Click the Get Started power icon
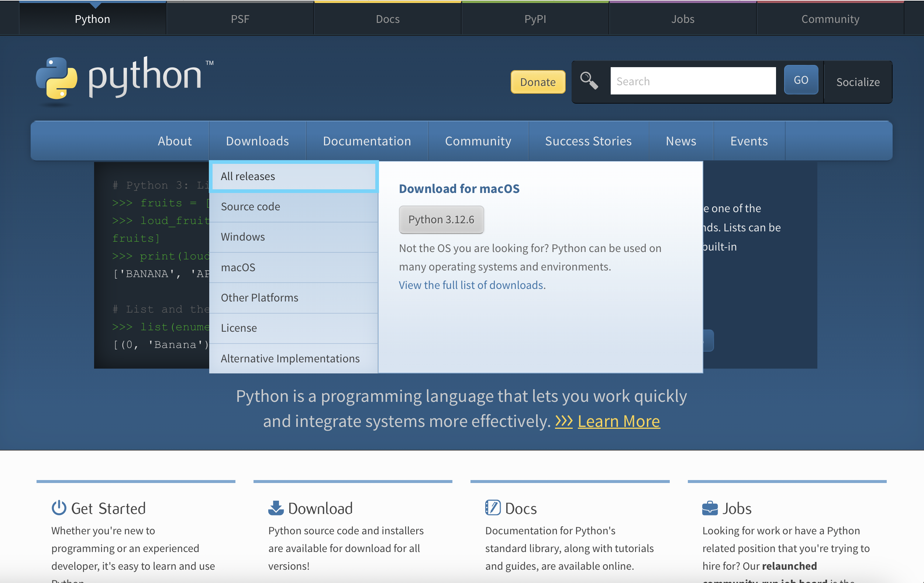 tap(59, 508)
